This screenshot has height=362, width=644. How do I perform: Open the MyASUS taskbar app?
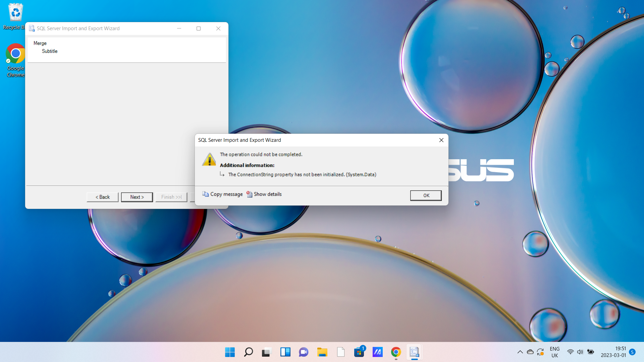[x=378, y=352]
